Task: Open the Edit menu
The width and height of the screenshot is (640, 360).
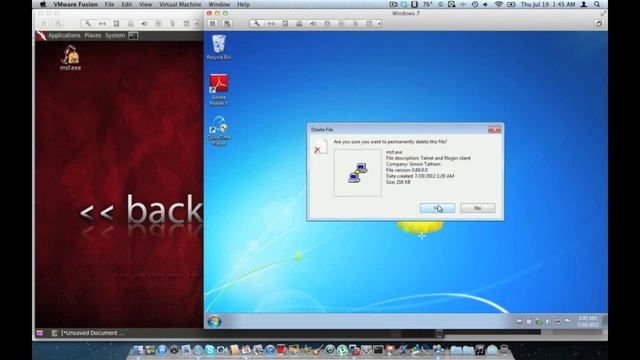Action: 127,4
